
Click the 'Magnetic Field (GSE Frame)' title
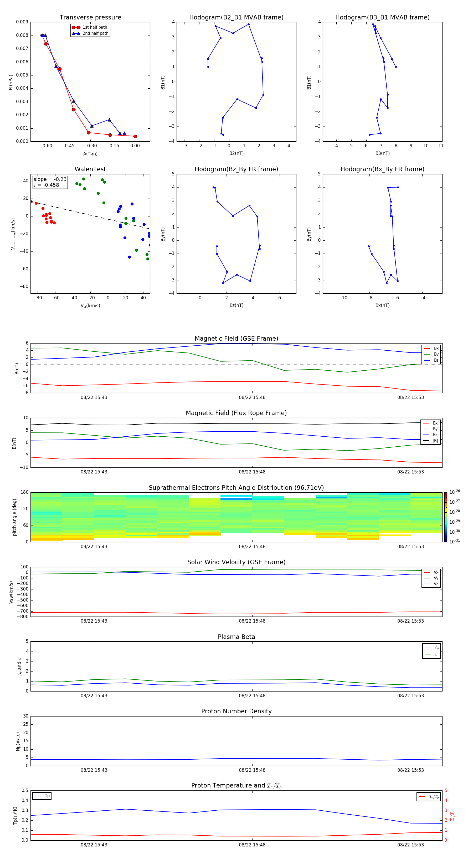click(x=236, y=339)
